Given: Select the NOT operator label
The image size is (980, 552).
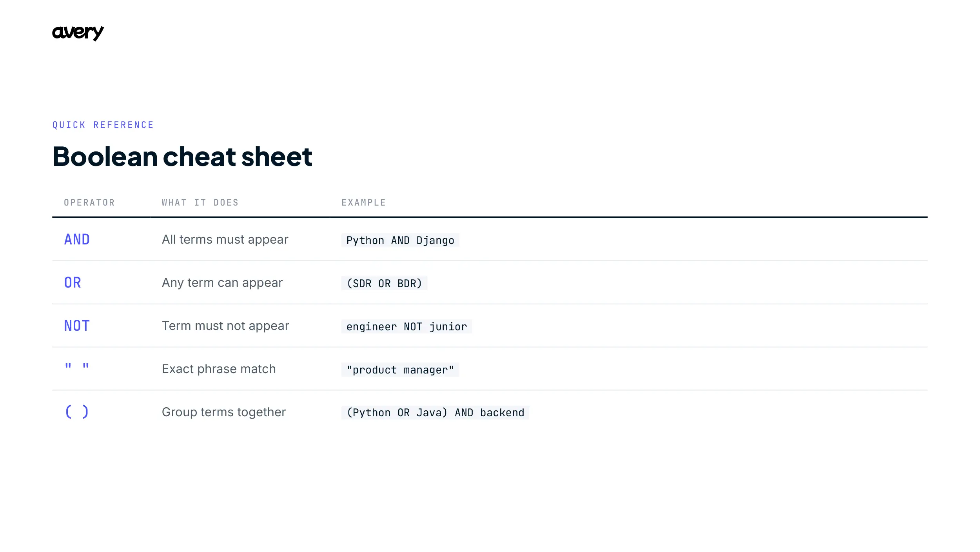Looking at the screenshot, I should pos(77,326).
